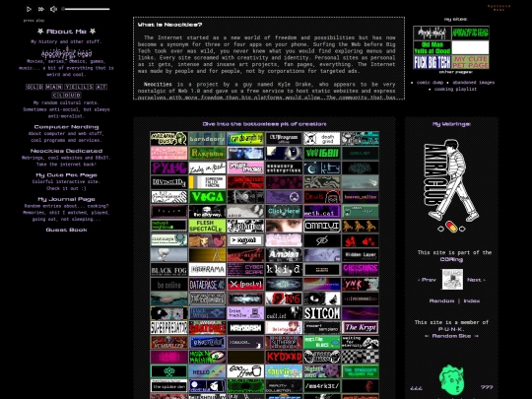Go to Next site in CDRing
The image size is (532, 399).
pos(476,280)
